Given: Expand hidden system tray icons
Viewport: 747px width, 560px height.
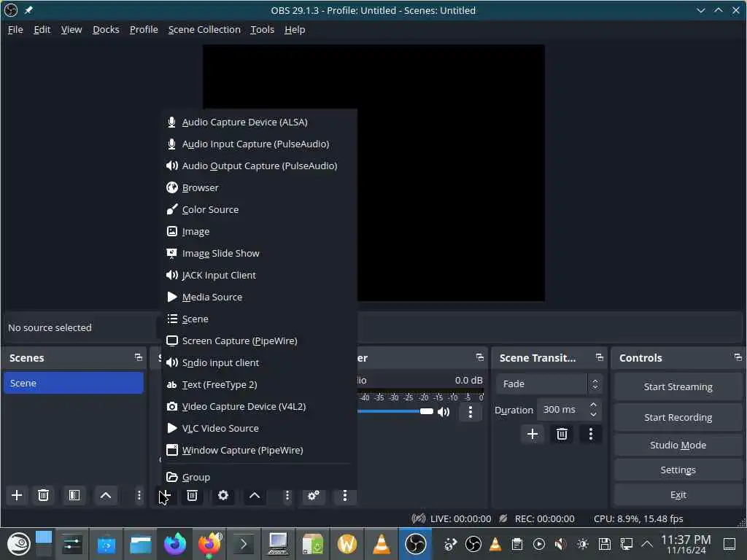Looking at the screenshot, I should point(646,544).
